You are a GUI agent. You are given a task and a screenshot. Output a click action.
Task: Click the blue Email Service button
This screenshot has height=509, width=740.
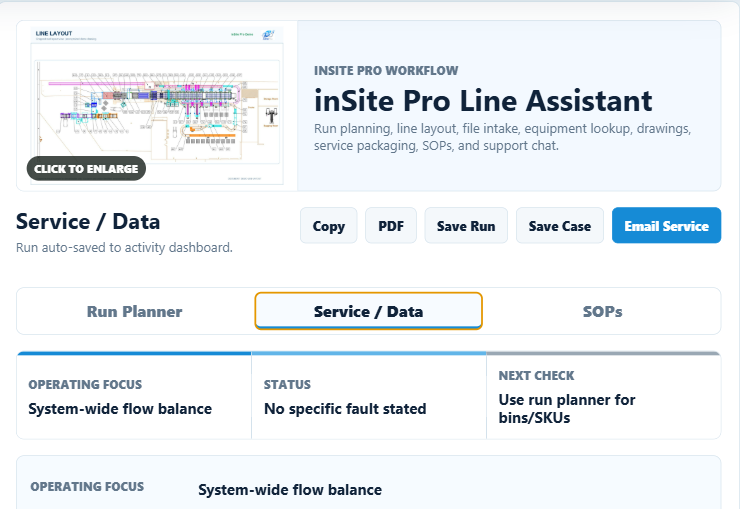pos(666,225)
